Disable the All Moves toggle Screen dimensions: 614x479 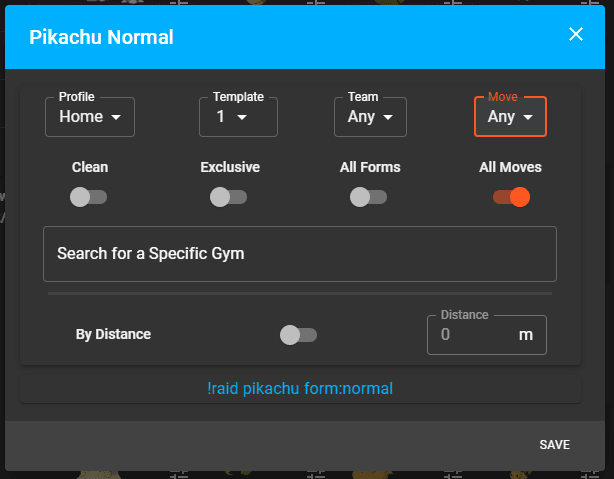click(x=511, y=197)
